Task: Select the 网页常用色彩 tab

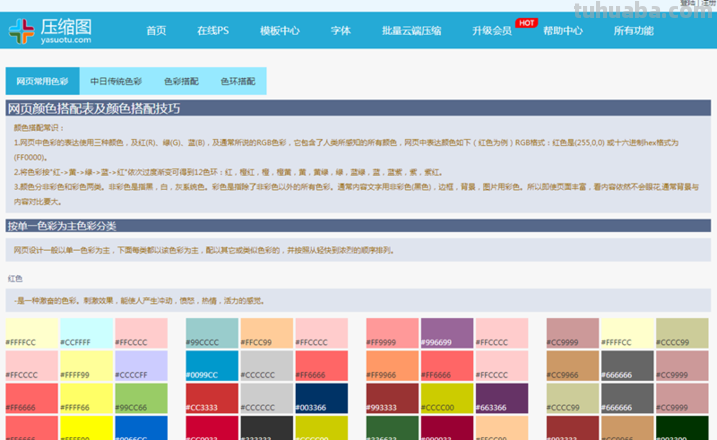Action: click(x=43, y=81)
